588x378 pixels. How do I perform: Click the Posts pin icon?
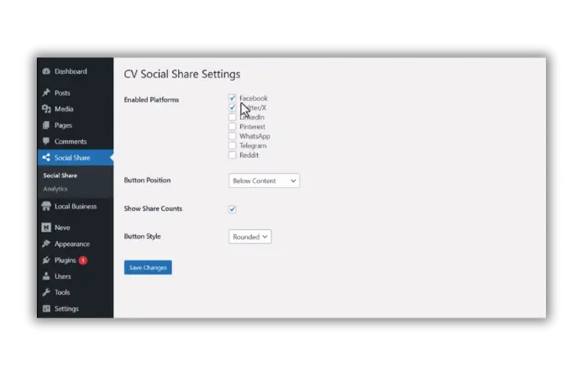point(45,92)
